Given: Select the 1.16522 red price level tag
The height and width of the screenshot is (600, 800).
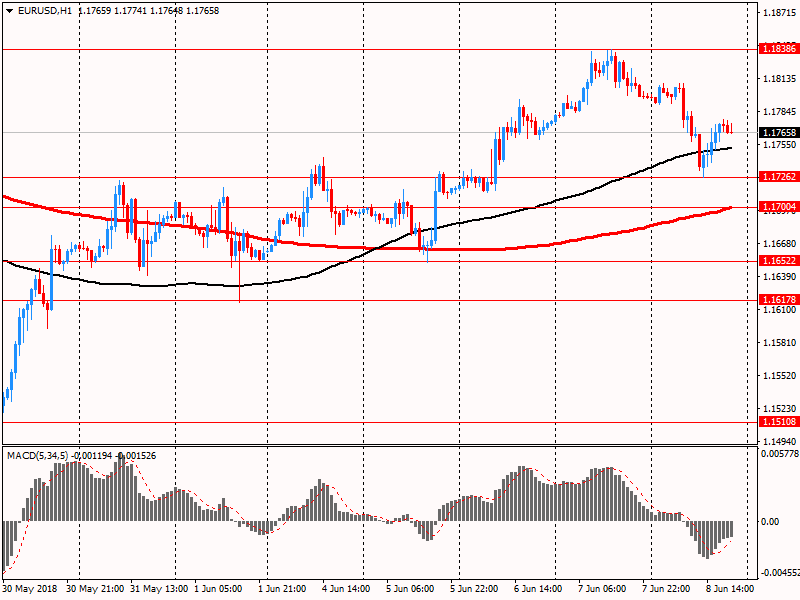Looking at the screenshot, I should pyautogui.click(x=779, y=261).
